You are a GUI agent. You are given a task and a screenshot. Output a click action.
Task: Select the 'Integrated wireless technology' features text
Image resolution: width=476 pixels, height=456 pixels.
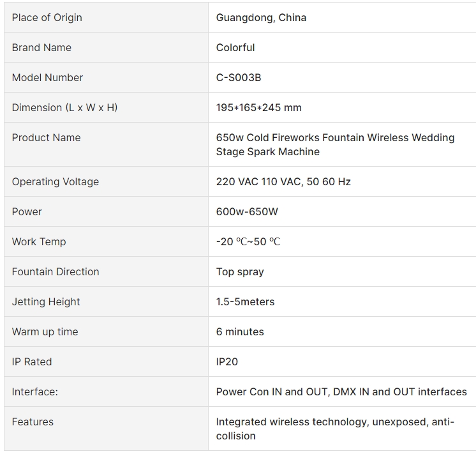point(293,422)
